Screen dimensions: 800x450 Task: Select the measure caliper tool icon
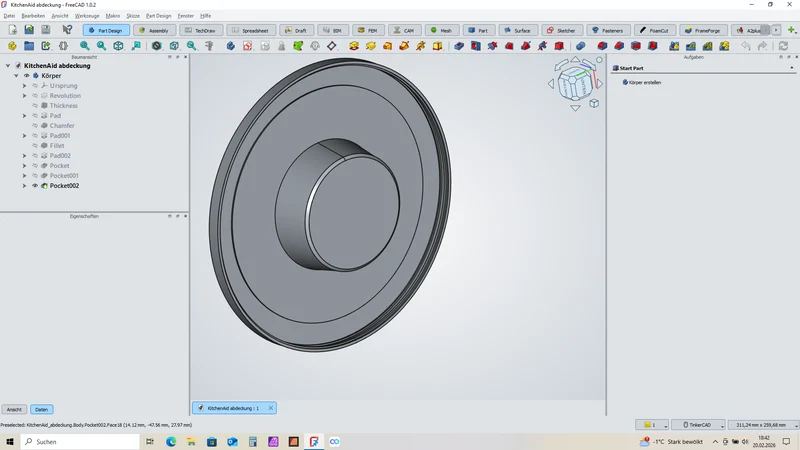click(x=209, y=46)
